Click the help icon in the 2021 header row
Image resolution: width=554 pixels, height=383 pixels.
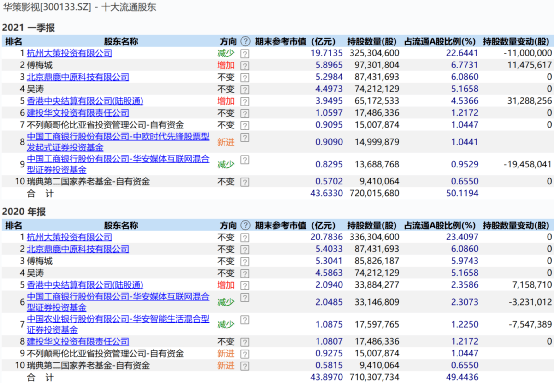[x=245, y=41]
